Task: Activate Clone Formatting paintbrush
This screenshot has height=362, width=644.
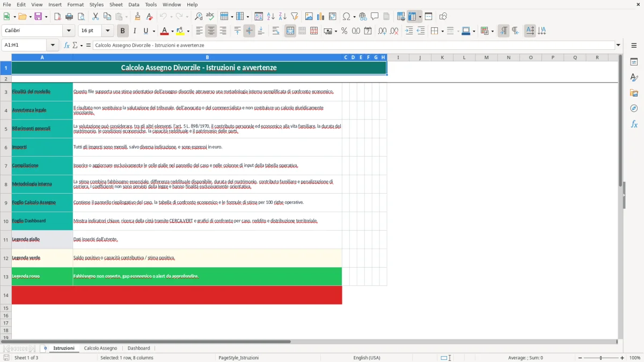Action: (x=138, y=17)
